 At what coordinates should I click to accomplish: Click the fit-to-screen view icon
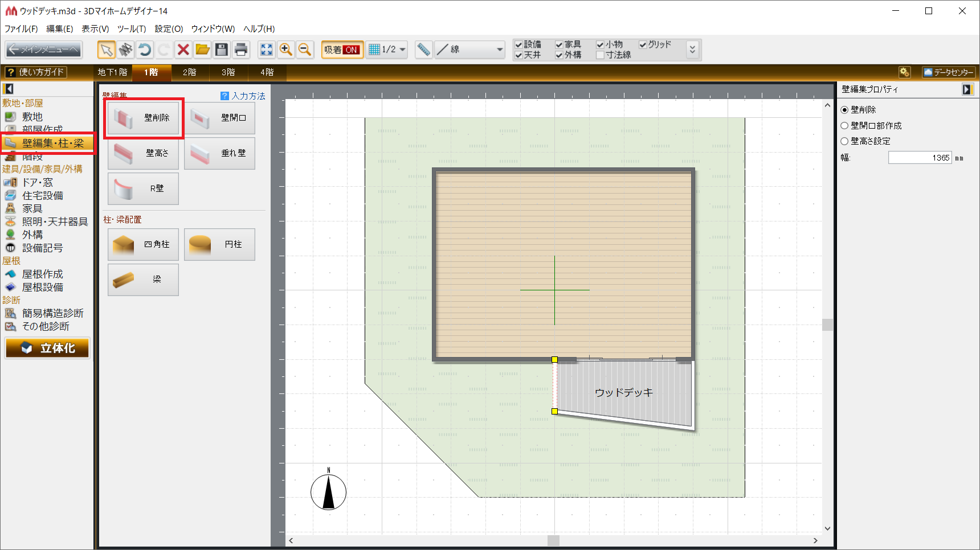pyautogui.click(x=266, y=50)
